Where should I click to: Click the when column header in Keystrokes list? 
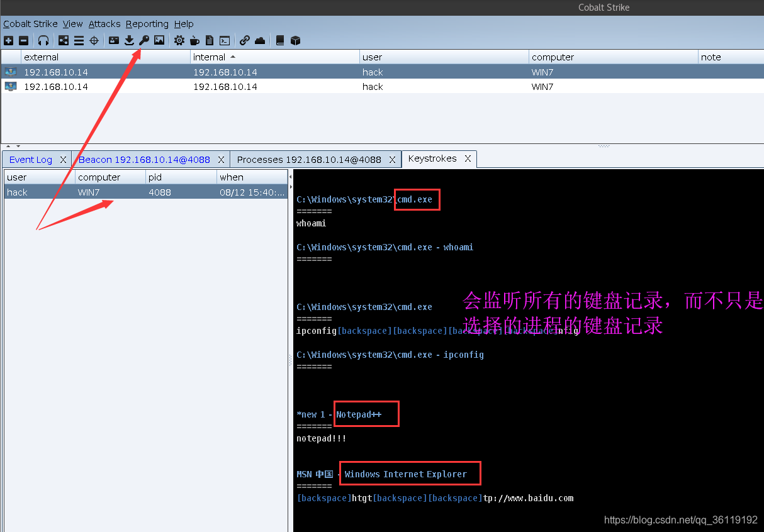click(252, 177)
